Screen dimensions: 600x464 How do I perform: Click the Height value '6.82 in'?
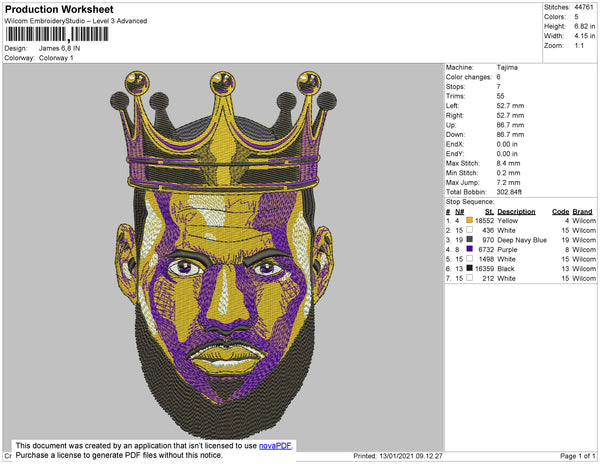(584, 26)
